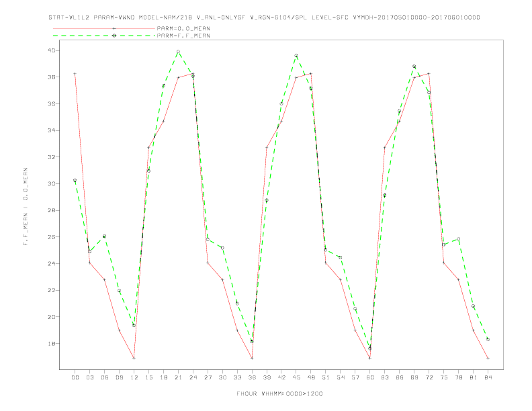This screenshot has width=532, height=411.
Task: Click the 75 forecast hour tick label
Action: [x=444, y=377]
